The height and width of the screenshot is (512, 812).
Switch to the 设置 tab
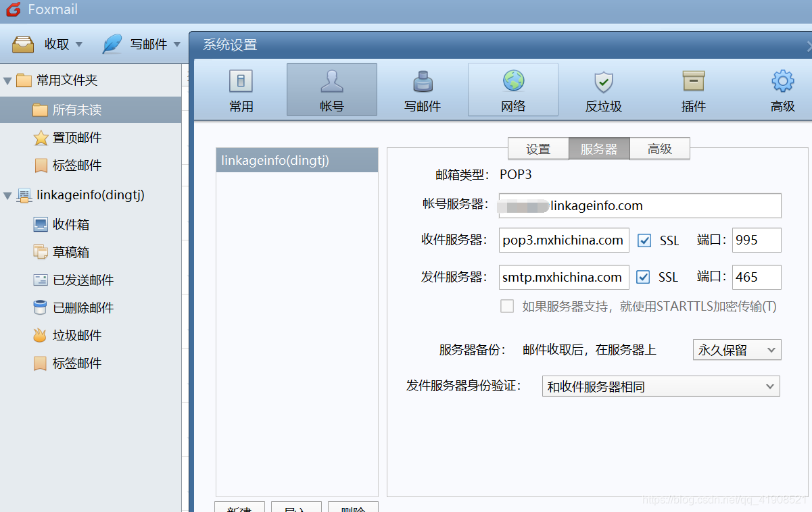point(538,149)
